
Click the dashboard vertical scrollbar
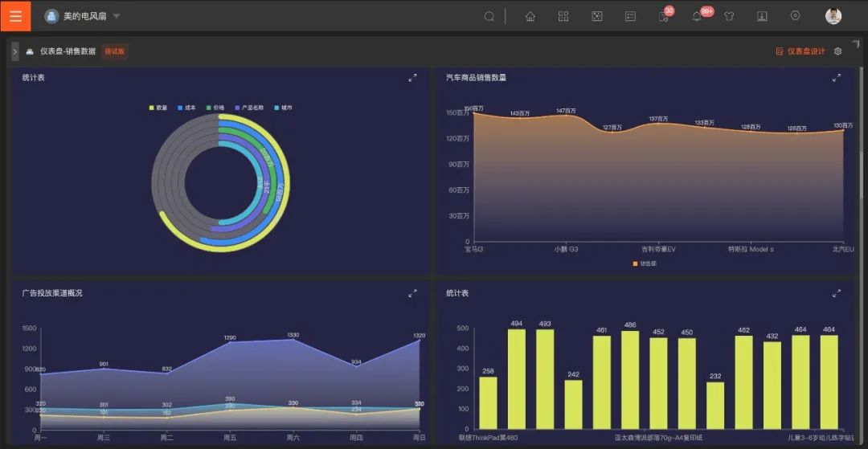[861, 133]
